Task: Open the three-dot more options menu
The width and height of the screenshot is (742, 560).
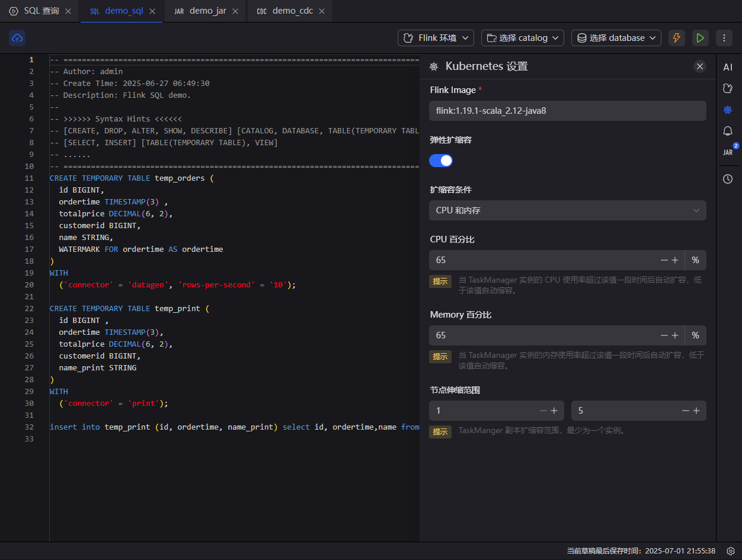Action: click(x=724, y=38)
